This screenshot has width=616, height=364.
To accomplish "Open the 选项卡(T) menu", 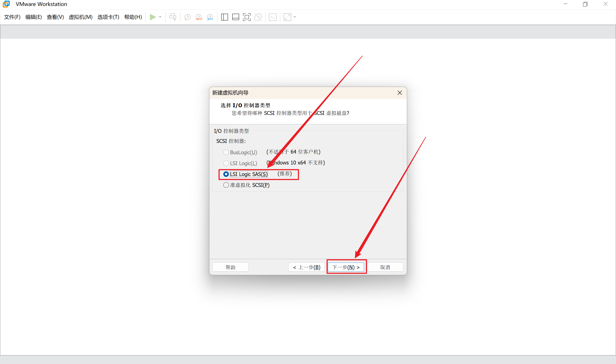I will [108, 17].
